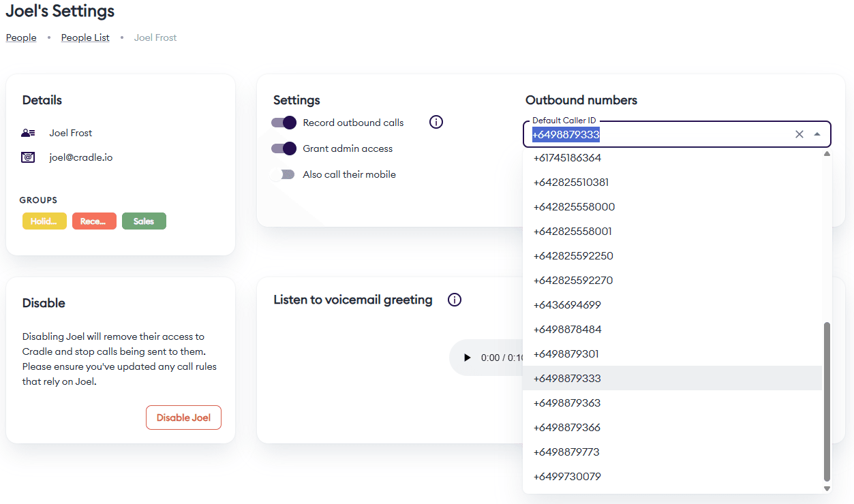Collapse the Default Caller ID dropdown arrow
This screenshot has height=504, width=854.
[817, 134]
